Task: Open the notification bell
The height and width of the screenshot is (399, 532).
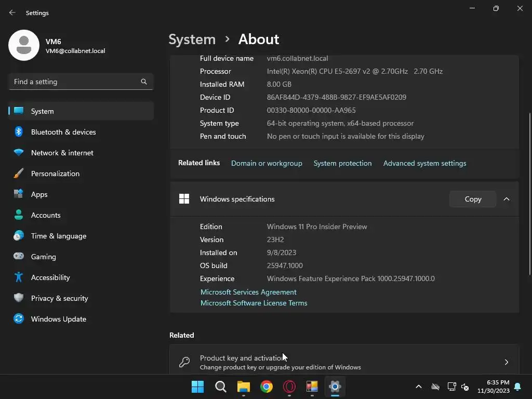Action: point(518,387)
